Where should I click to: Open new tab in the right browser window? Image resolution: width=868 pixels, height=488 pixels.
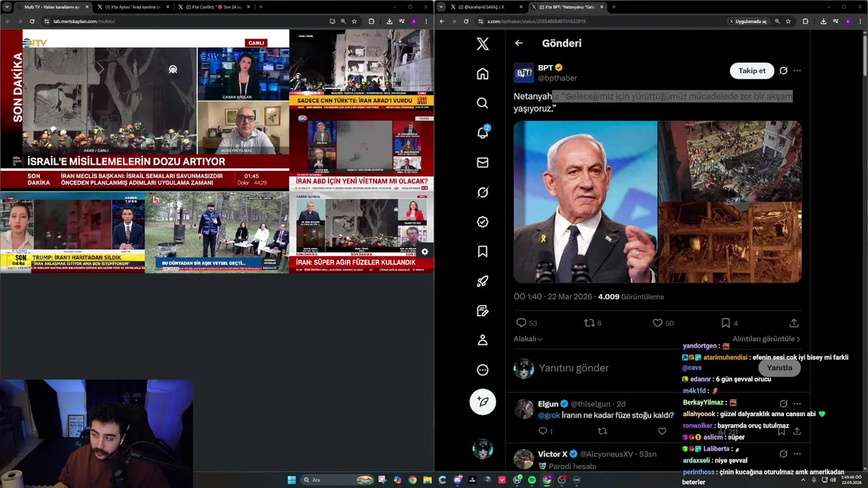pos(614,7)
